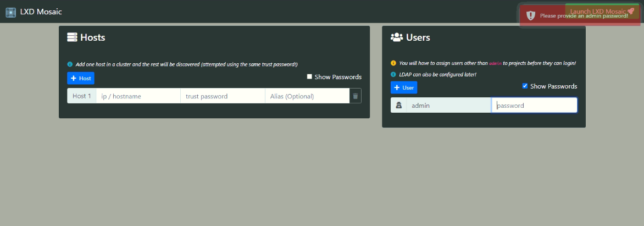Focus the admin password field
The height and width of the screenshot is (226, 644).
[534, 105]
